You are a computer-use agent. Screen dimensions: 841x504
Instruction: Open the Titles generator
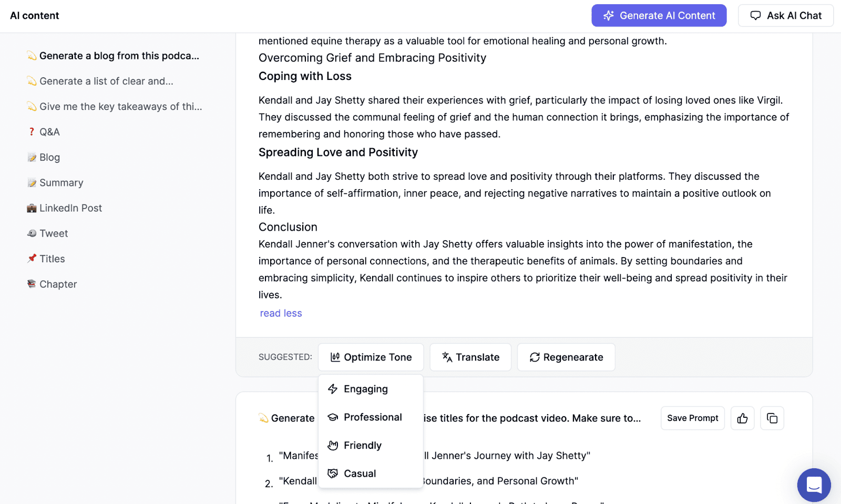coord(52,258)
